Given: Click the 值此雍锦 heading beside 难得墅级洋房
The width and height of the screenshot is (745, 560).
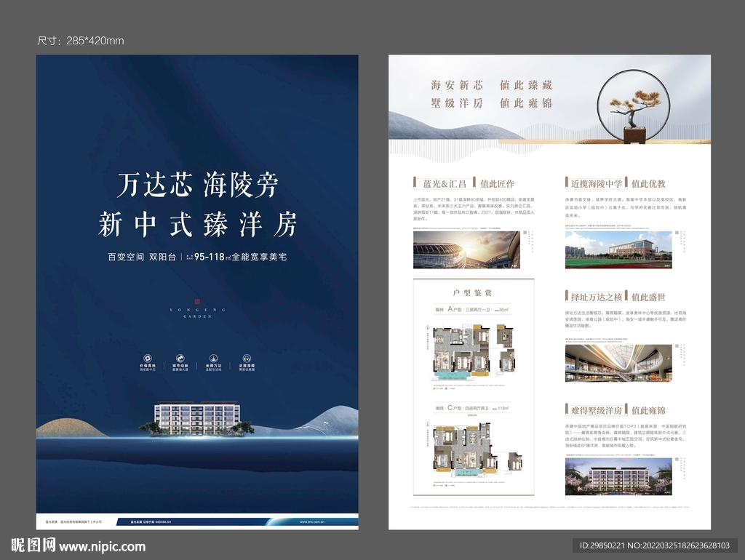Looking at the screenshot, I should pyautogui.click(x=648, y=410).
